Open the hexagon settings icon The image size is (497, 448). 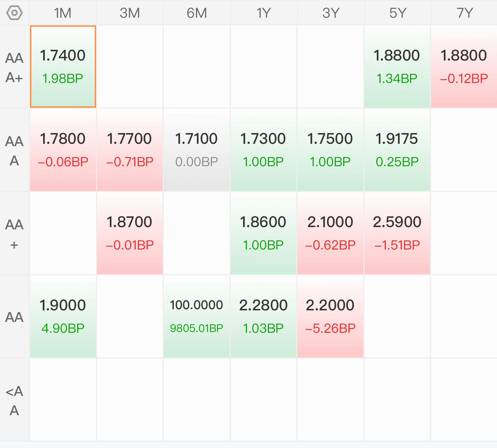coord(15,13)
